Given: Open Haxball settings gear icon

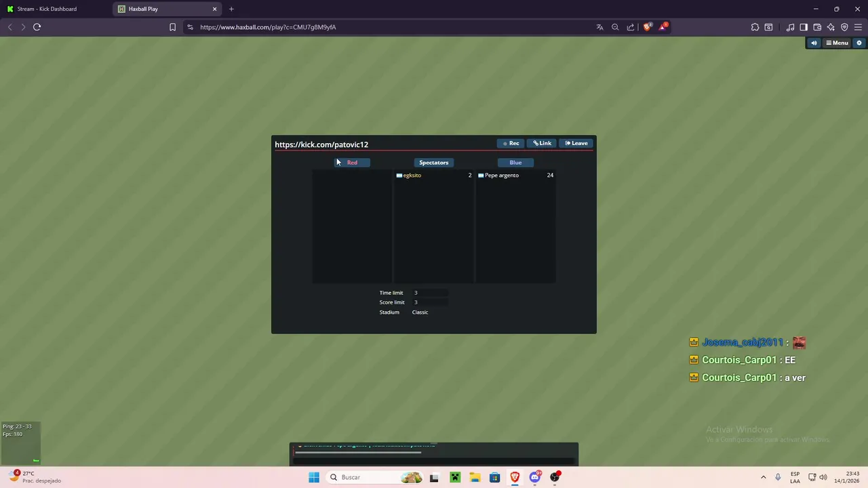Looking at the screenshot, I should click(859, 43).
